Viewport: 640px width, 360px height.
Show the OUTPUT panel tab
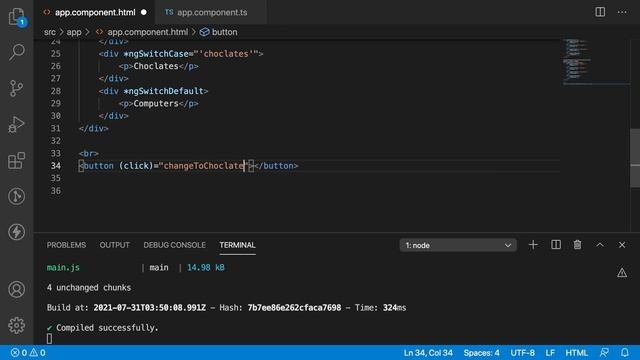click(114, 245)
